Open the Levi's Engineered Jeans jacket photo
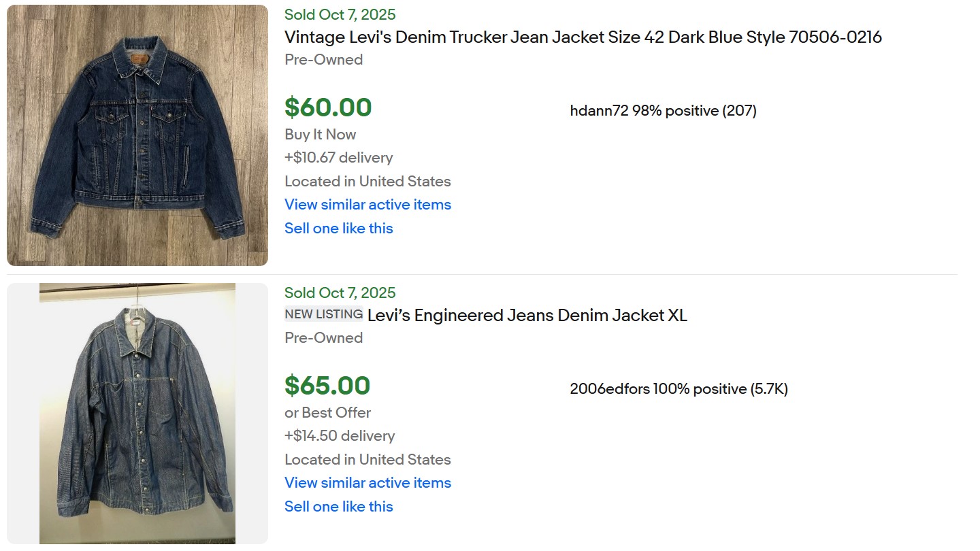This screenshot has height=551, width=980. pyautogui.click(x=137, y=414)
